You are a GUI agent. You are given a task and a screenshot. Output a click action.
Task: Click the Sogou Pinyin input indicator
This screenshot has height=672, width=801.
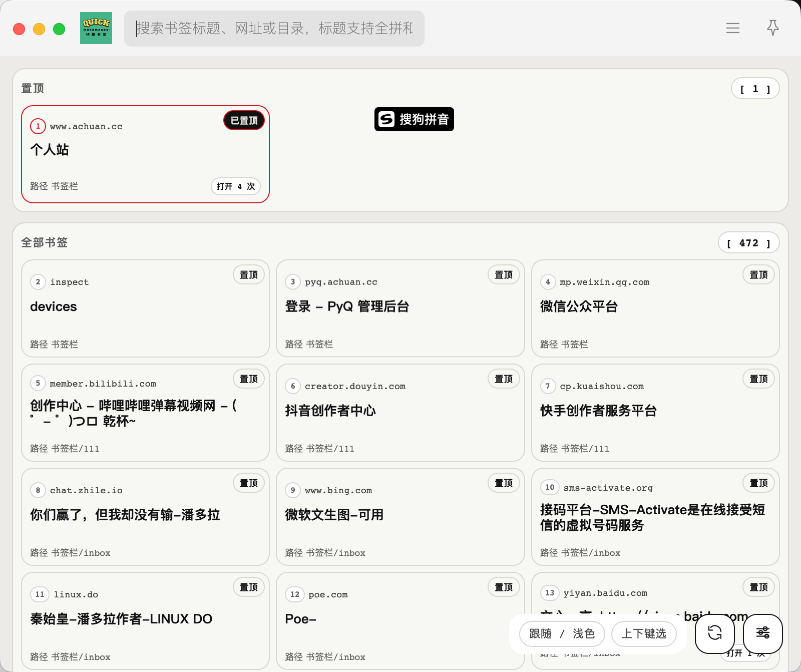click(414, 119)
